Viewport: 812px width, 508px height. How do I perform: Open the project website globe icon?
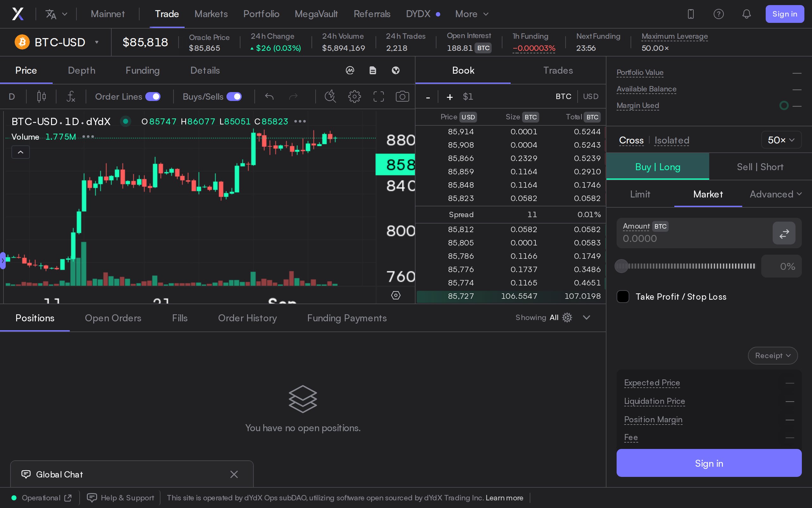pos(396,70)
